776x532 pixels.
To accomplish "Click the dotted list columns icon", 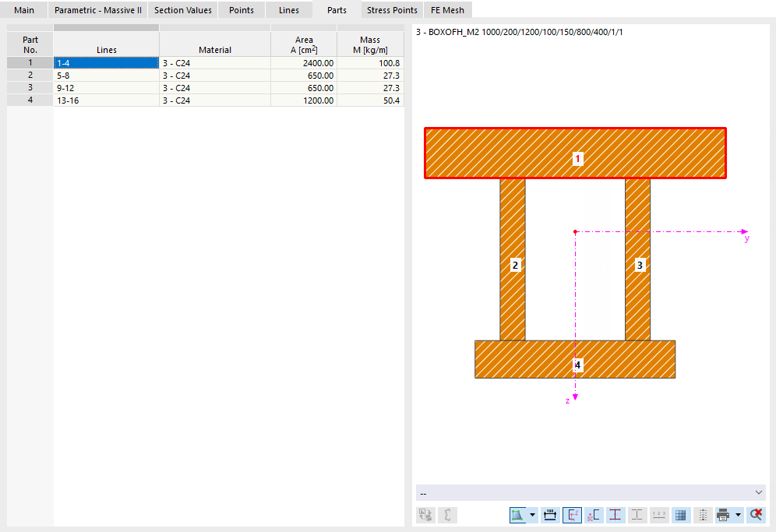I will (x=702, y=515).
